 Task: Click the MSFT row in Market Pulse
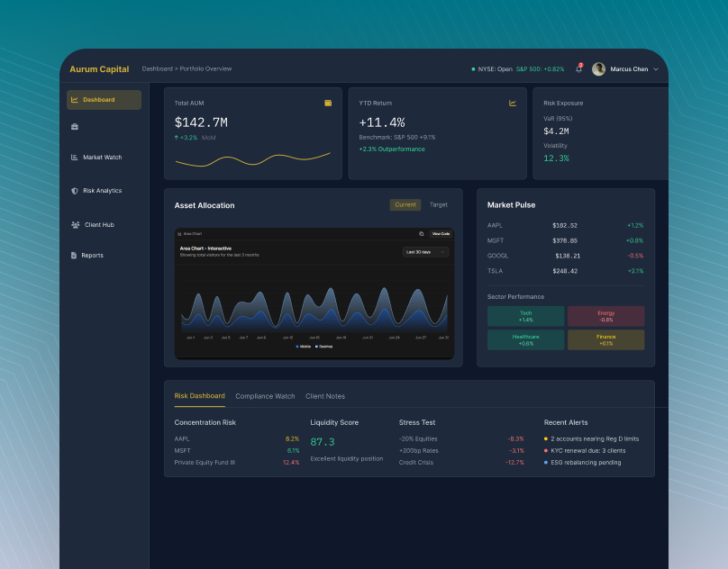(566, 241)
